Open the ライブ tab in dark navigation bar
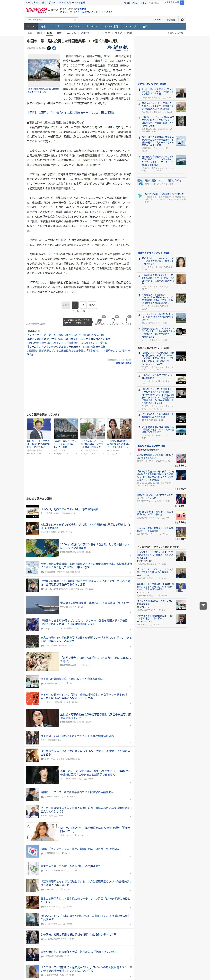This screenshot has height=980, width=210. pos(56,27)
